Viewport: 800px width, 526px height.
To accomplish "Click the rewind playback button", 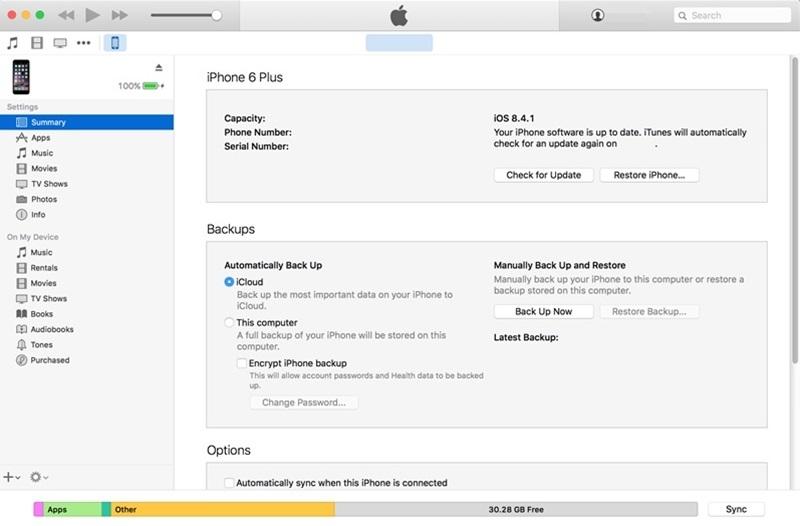I will point(66,15).
